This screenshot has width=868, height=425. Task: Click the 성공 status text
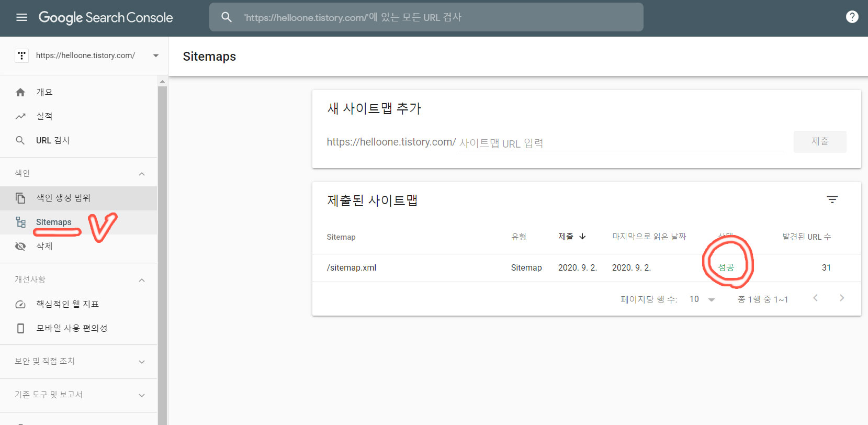coord(726,267)
